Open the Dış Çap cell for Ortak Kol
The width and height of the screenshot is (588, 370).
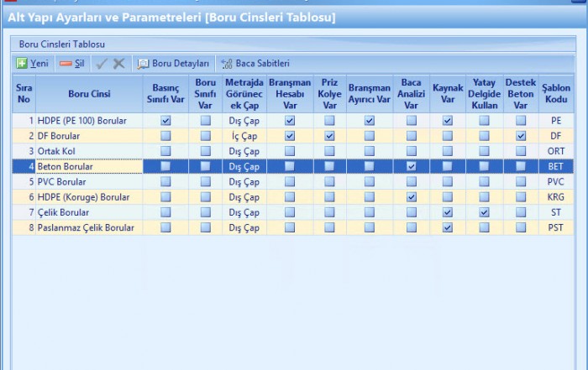(244, 151)
